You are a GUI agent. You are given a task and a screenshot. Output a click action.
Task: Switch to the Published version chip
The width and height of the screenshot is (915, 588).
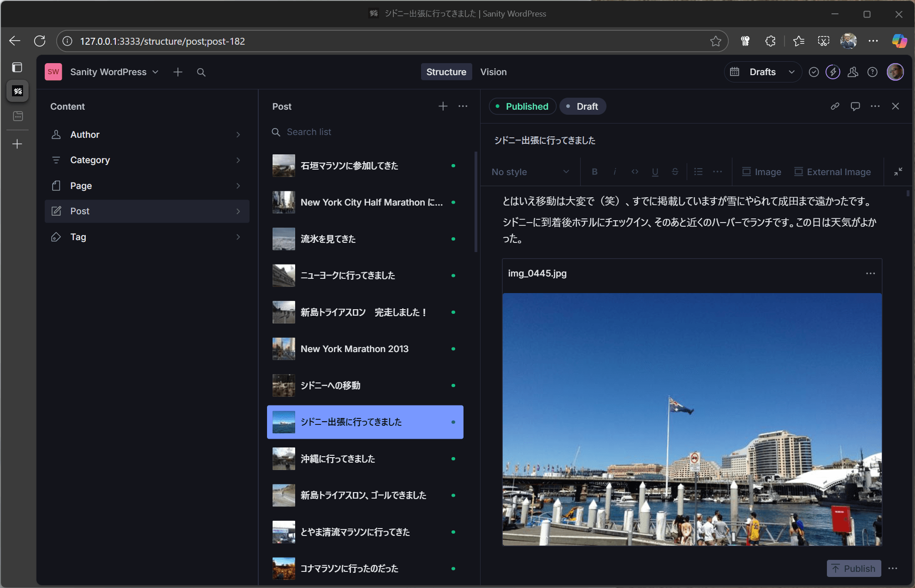(522, 106)
